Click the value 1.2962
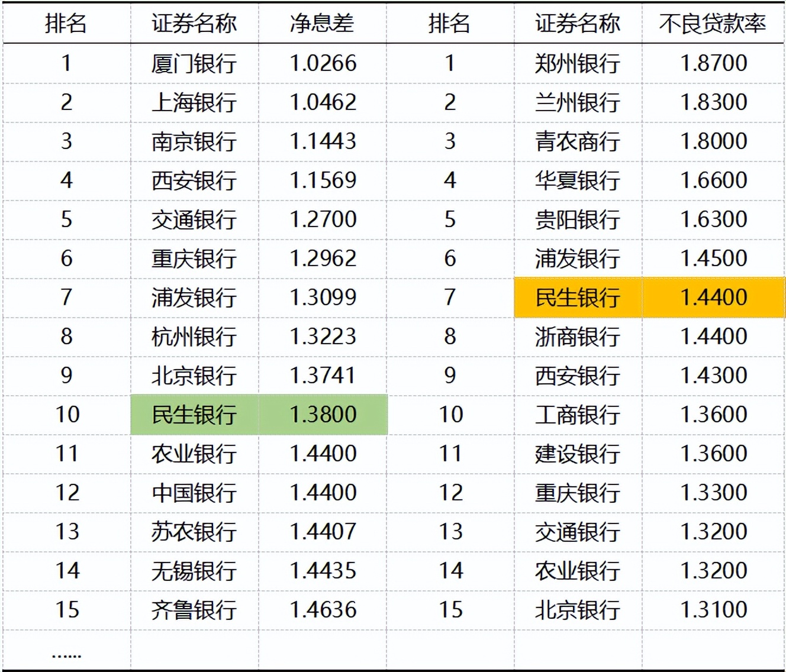Viewport: 786px width, 672px height. (x=323, y=258)
